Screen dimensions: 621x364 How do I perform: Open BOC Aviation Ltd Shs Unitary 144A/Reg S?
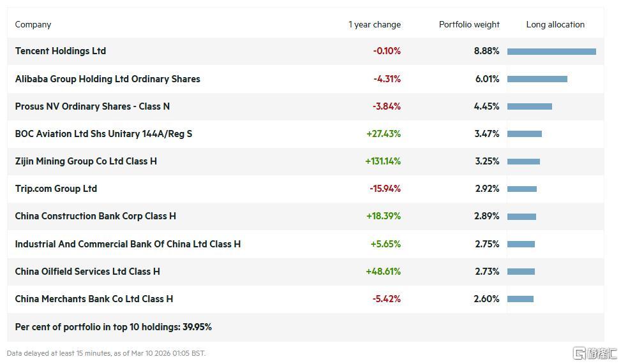103,134
